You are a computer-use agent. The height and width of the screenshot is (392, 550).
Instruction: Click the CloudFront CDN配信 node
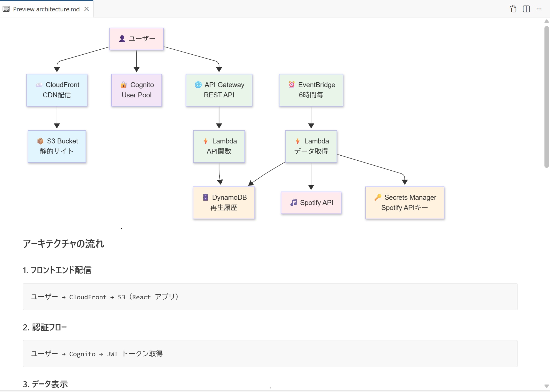pyautogui.click(x=57, y=90)
